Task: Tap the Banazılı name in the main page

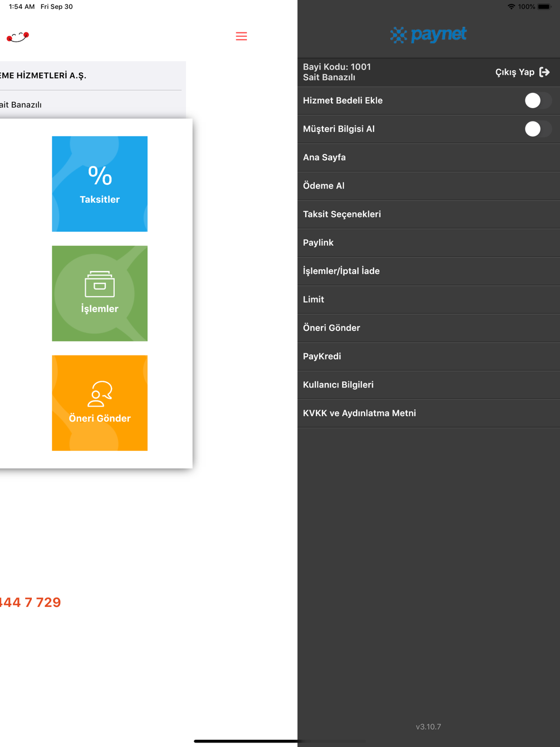Action: tap(21, 105)
